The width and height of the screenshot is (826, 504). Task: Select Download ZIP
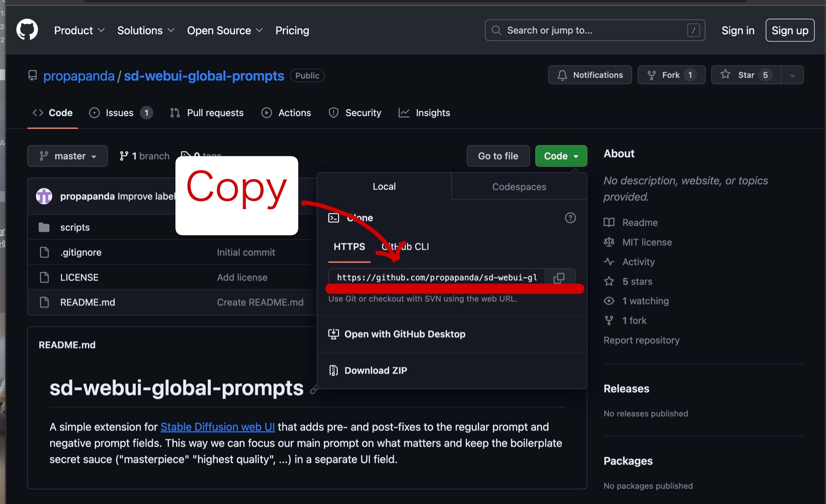(x=375, y=370)
